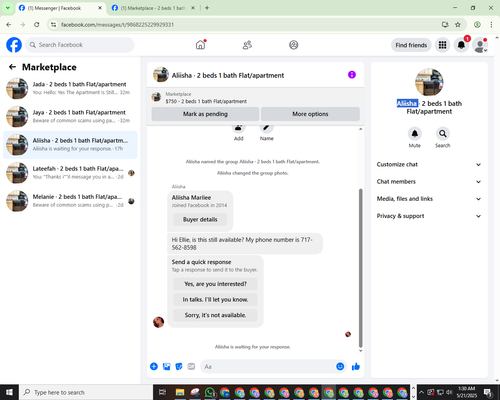Open a new browser tab
Viewport: 500px width, 400px height.
tap(207, 8)
